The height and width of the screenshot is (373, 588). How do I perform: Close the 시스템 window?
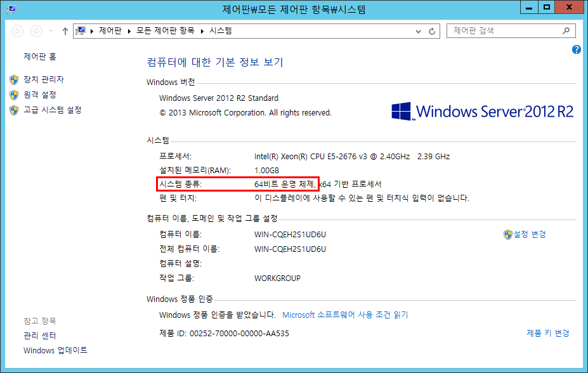tap(569, 8)
